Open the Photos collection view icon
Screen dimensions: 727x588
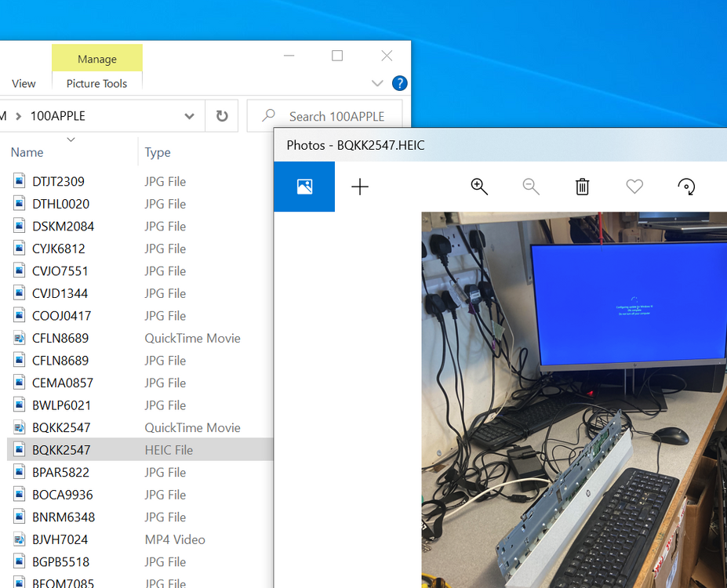[304, 187]
